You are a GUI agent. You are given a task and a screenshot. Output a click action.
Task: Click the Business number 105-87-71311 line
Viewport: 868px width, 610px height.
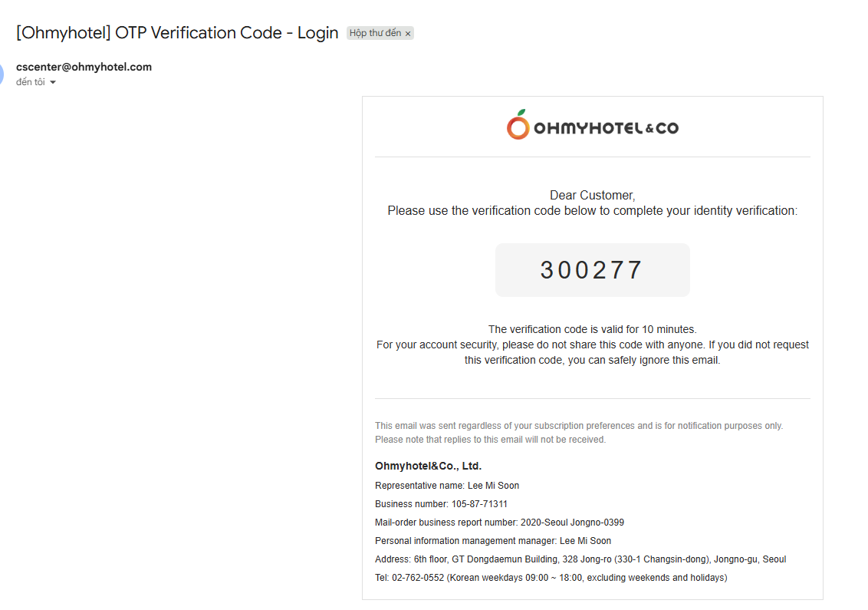pyautogui.click(x=441, y=503)
